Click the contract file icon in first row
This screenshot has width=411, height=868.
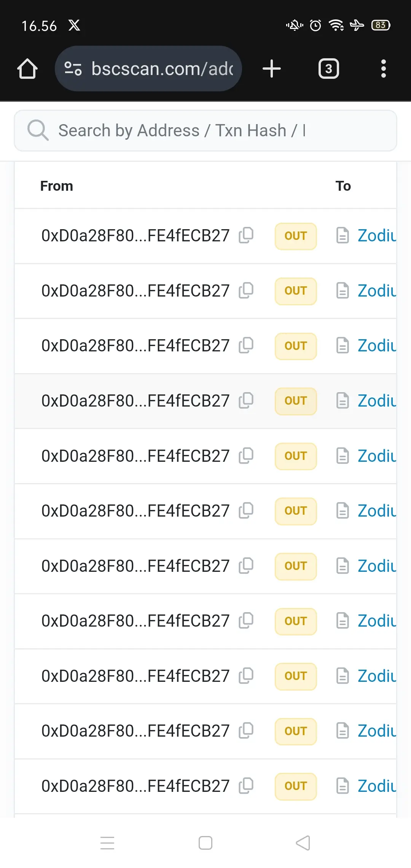(x=342, y=235)
